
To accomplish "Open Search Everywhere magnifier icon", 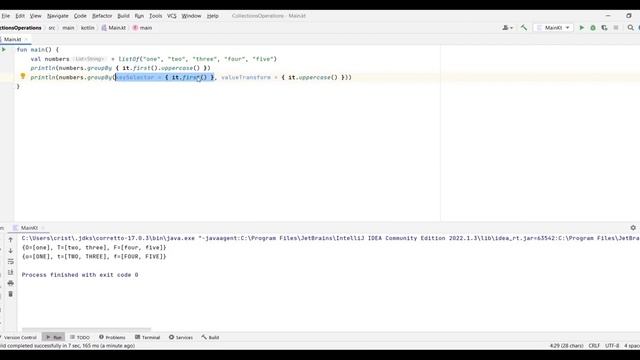I will [x=631, y=28].
